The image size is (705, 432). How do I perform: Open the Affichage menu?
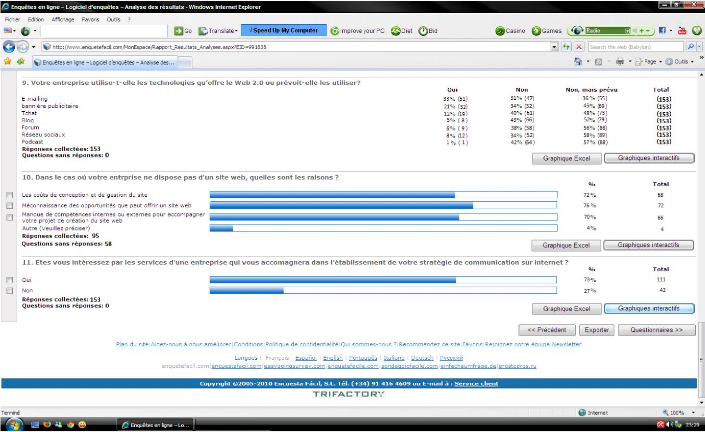[62, 19]
